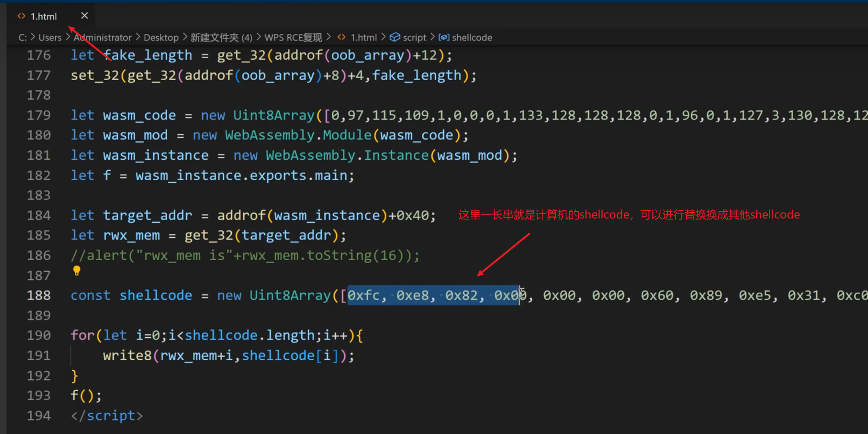This screenshot has width=868, height=434.
Task: Open the Administrator breadcrumb folder
Action: pos(103,37)
